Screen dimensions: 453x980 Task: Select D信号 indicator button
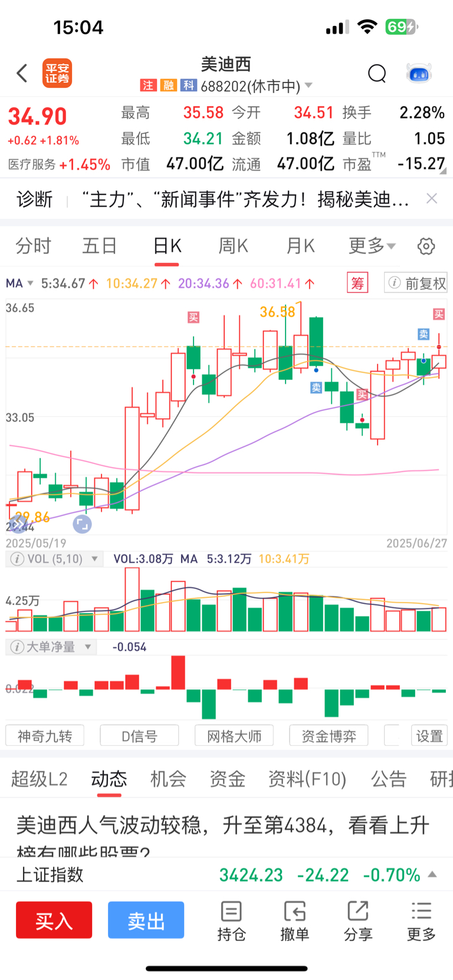pos(139,736)
